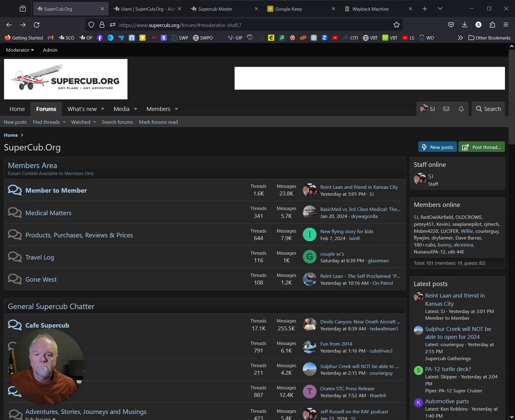Open the Zoom bookmark icon

pos(324,38)
